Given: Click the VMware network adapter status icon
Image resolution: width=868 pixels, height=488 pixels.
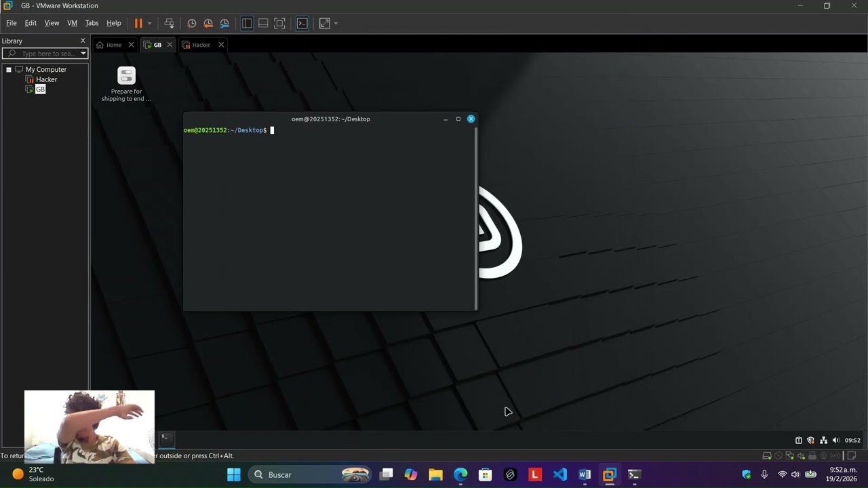Looking at the screenshot, I should [789, 455].
